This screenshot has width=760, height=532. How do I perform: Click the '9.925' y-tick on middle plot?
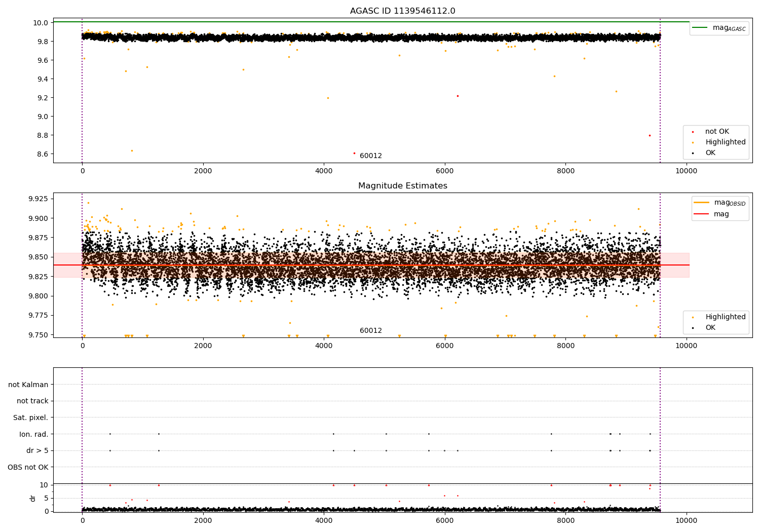pyautogui.click(x=39, y=199)
